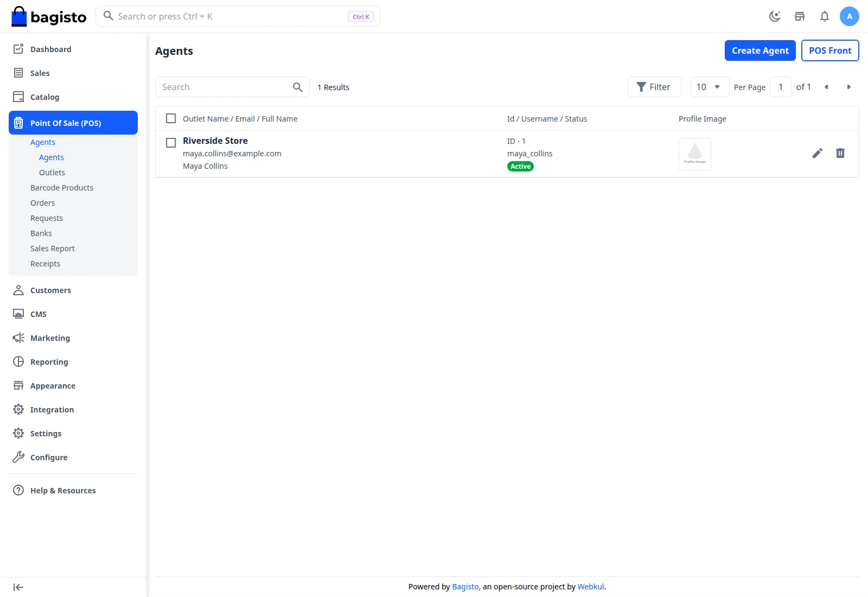868x597 pixels.
Task: Toggle dark mode moon icon
Action: tap(775, 16)
